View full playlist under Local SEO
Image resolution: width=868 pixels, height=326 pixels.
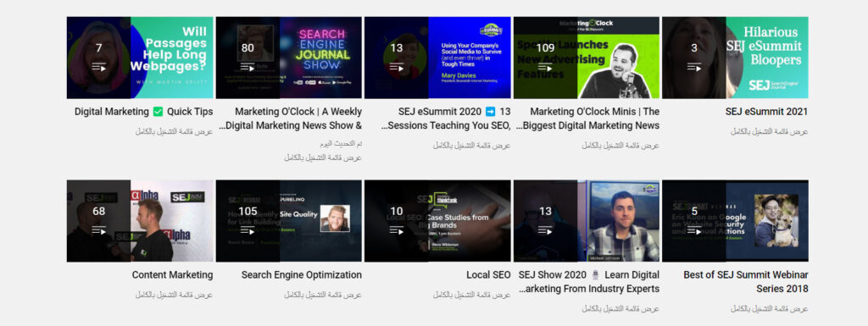click(472, 295)
